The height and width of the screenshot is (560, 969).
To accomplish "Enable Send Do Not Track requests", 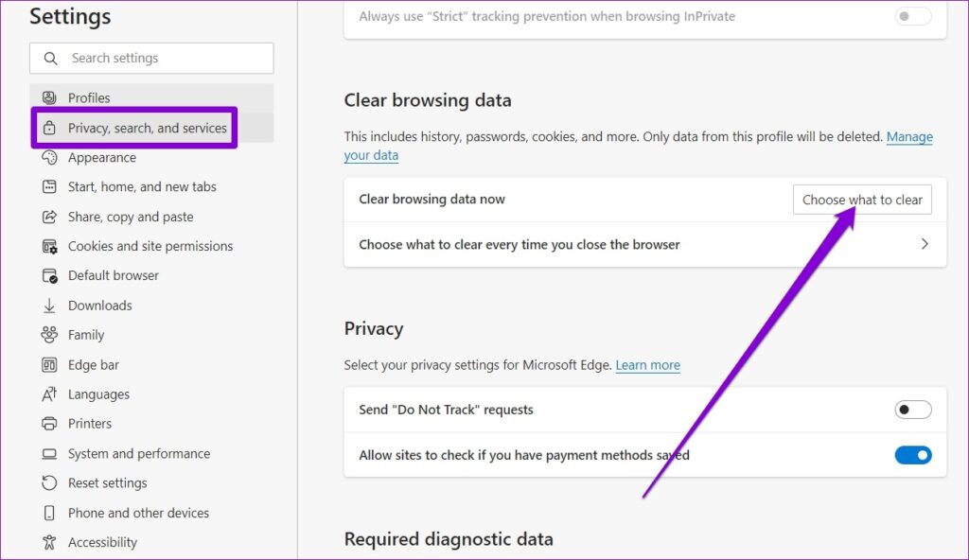I will click(913, 409).
